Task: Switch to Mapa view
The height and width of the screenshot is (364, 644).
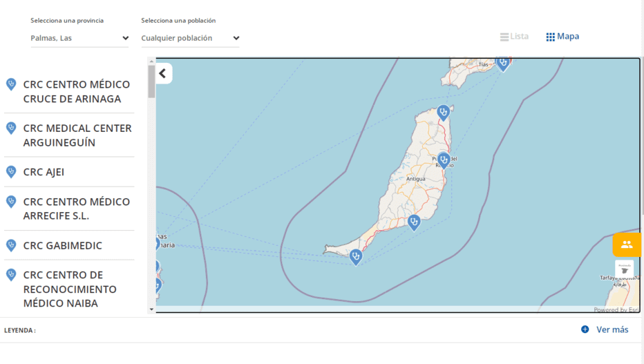Action: [562, 37]
